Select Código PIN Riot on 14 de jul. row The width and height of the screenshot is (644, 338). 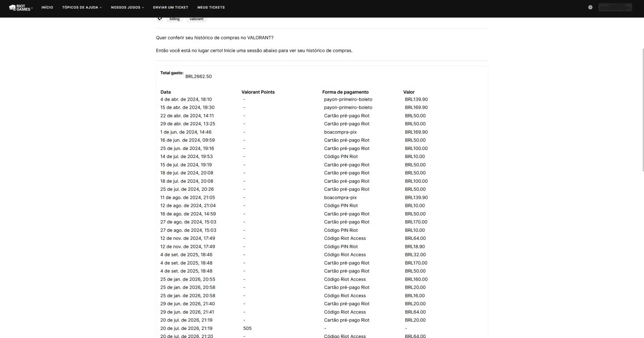click(341, 157)
